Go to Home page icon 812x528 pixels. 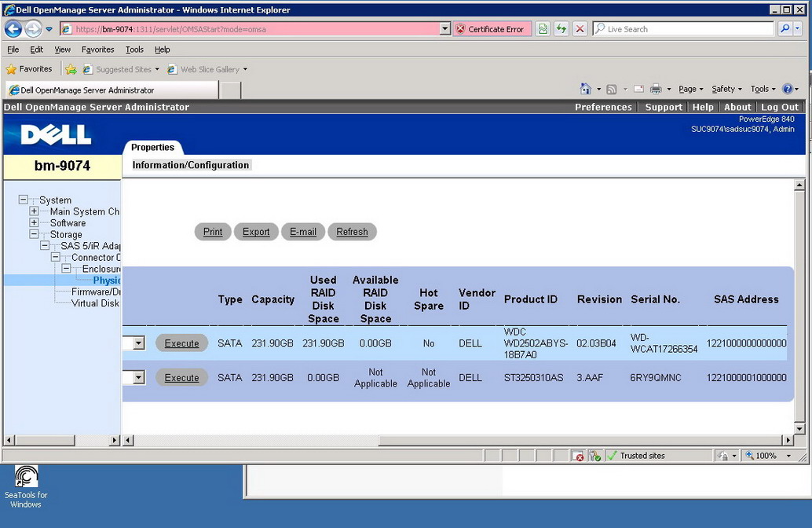tap(585, 89)
